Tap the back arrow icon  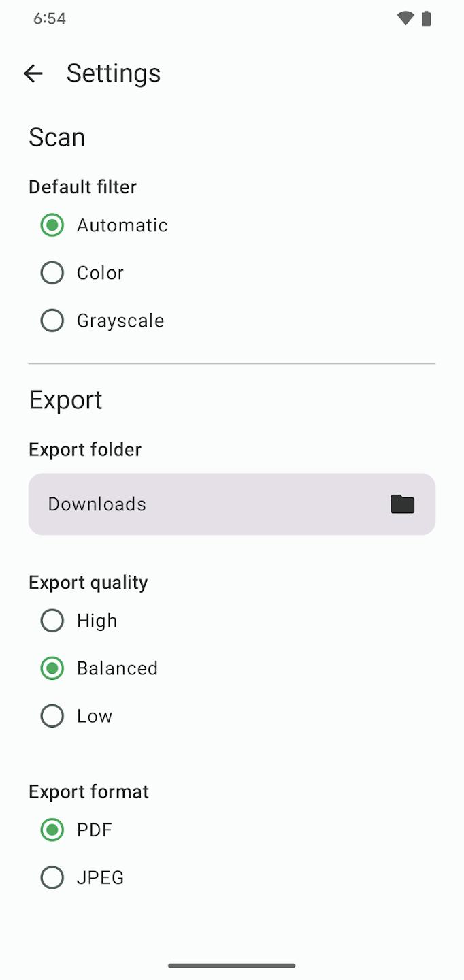coord(33,73)
